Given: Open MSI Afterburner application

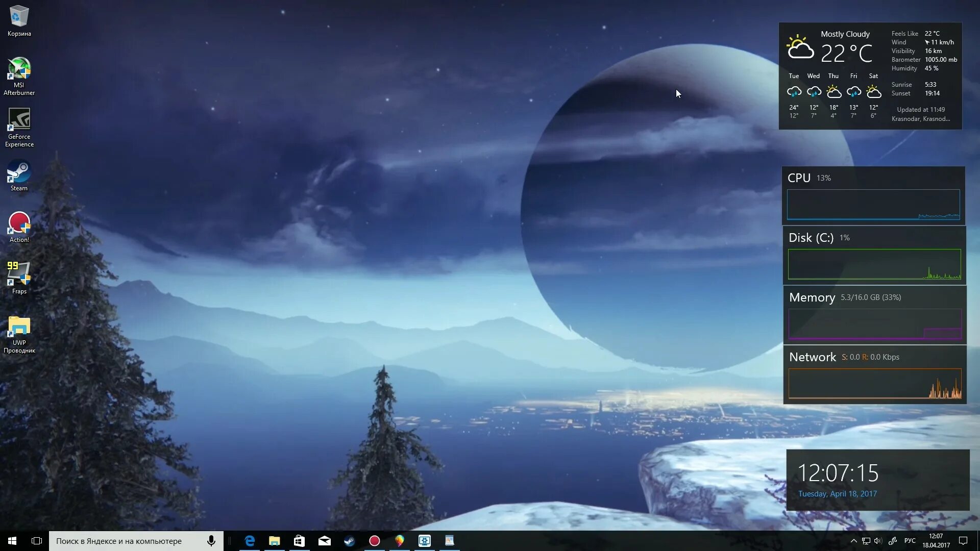Looking at the screenshot, I should (x=18, y=76).
